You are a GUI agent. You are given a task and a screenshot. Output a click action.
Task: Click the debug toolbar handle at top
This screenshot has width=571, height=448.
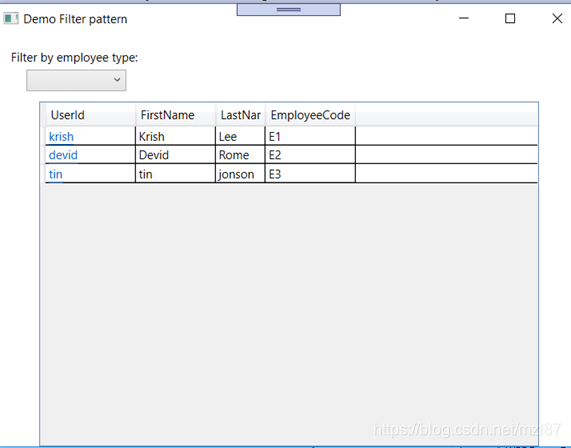pos(288,10)
